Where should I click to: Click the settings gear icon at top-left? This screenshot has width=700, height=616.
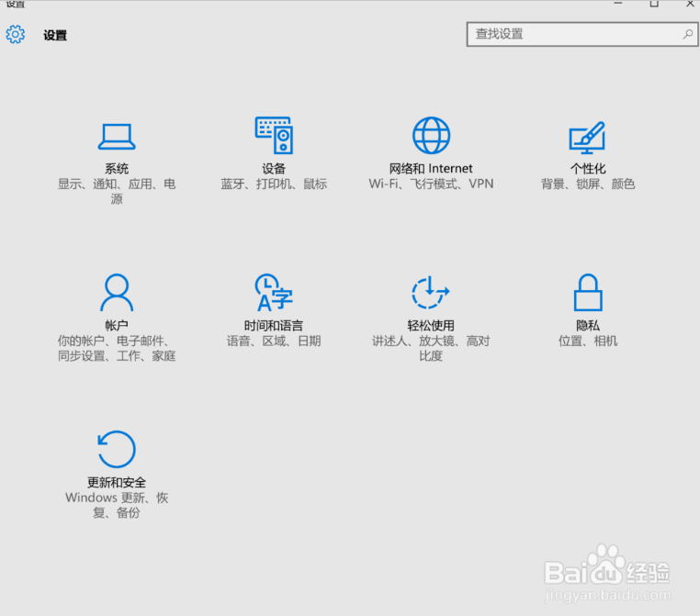[x=16, y=35]
